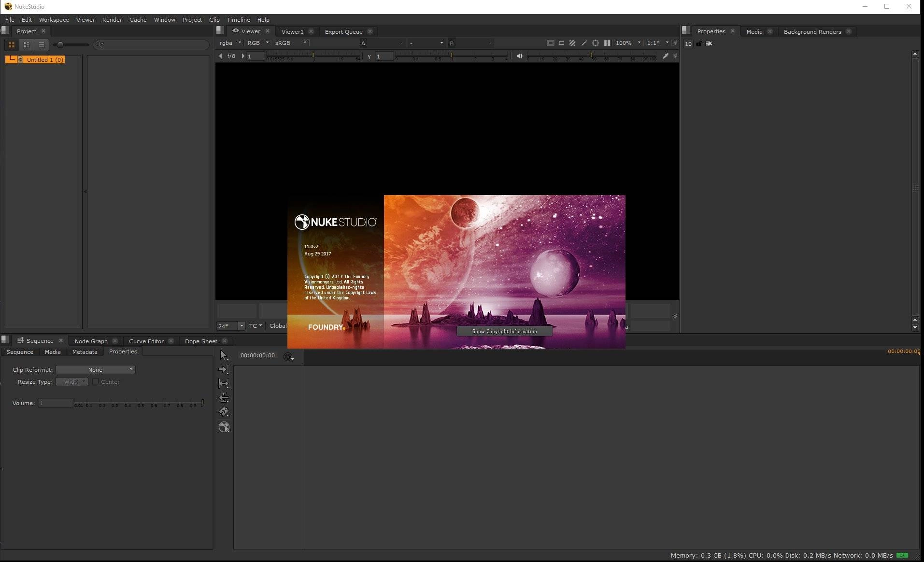The height and width of the screenshot is (562, 924).
Task: Open the sRGB colorspace dropdown
Action: tap(291, 43)
